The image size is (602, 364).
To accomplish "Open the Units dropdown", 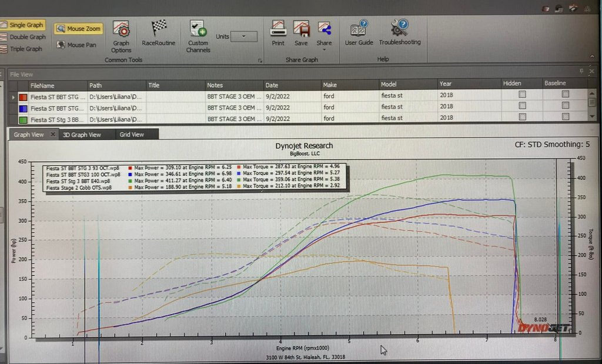I will tap(244, 36).
